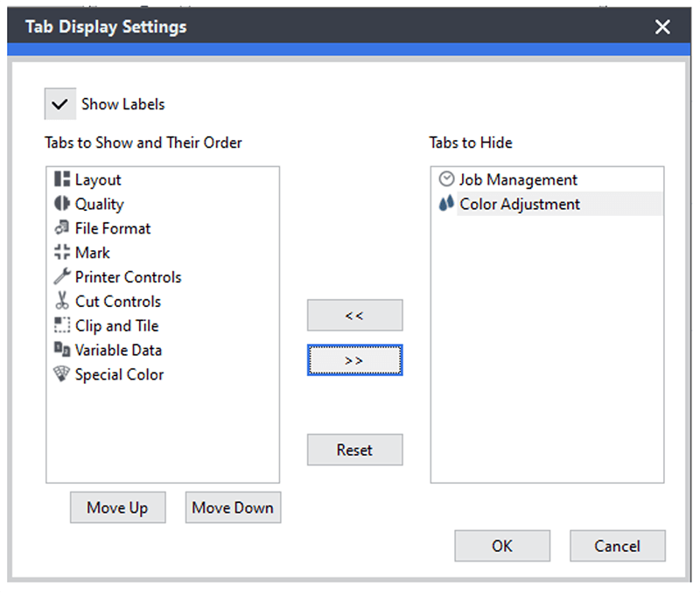
Task: Cancel the Tab Display Settings dialog
Action: click(x=617, y=546)
